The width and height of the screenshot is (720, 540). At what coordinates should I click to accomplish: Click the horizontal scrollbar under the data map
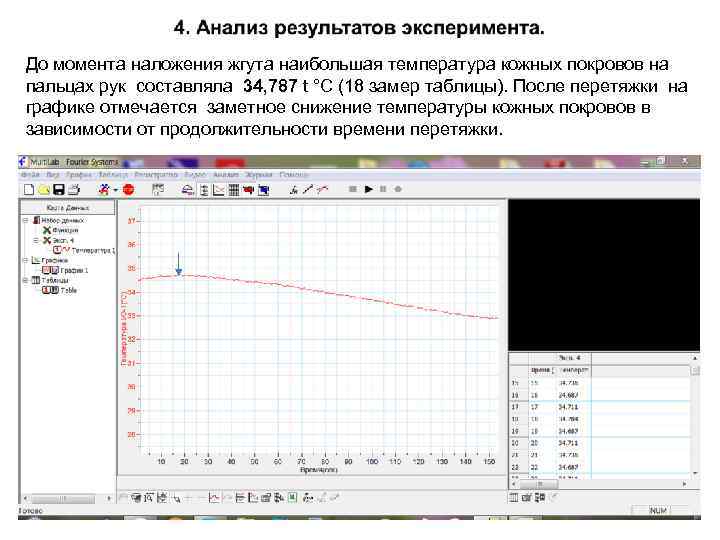click(68, 498)
